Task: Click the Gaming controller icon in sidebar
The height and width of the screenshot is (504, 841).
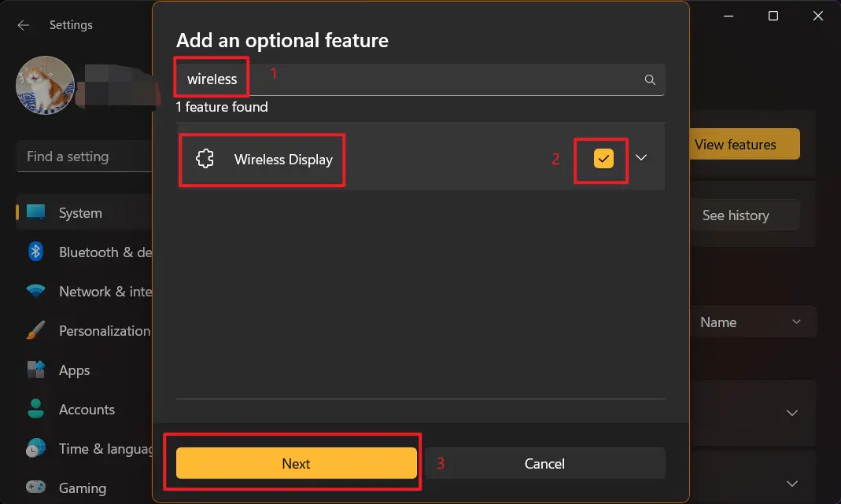Action: coord(35,487)
